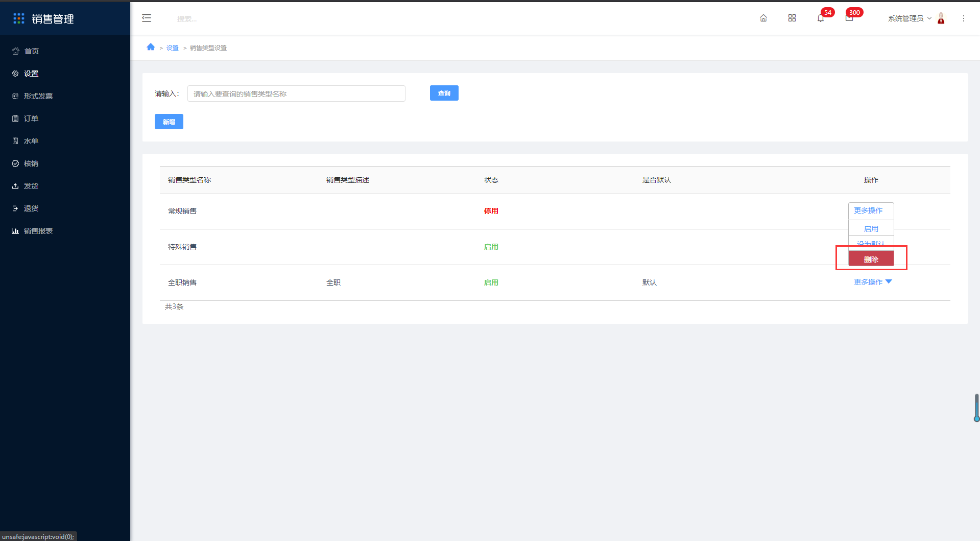This screenshot has height=541, width=980.
Task: Click the 状态 column header
Action: (x=491, y=180)
